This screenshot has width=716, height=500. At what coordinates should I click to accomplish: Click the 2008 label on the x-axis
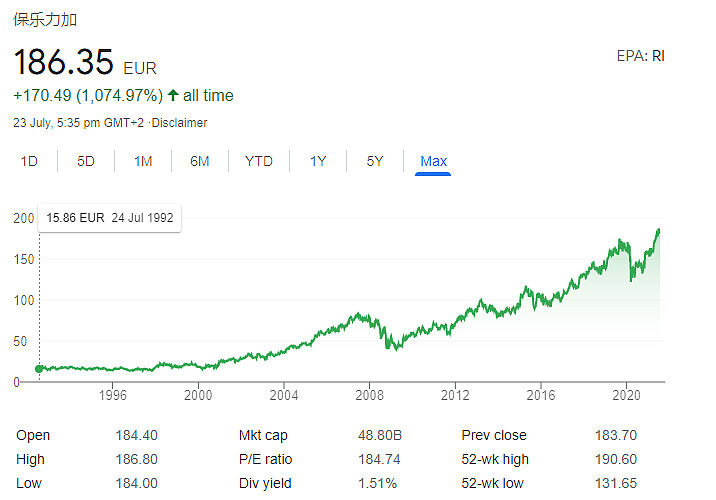click(x=370, y=396)
